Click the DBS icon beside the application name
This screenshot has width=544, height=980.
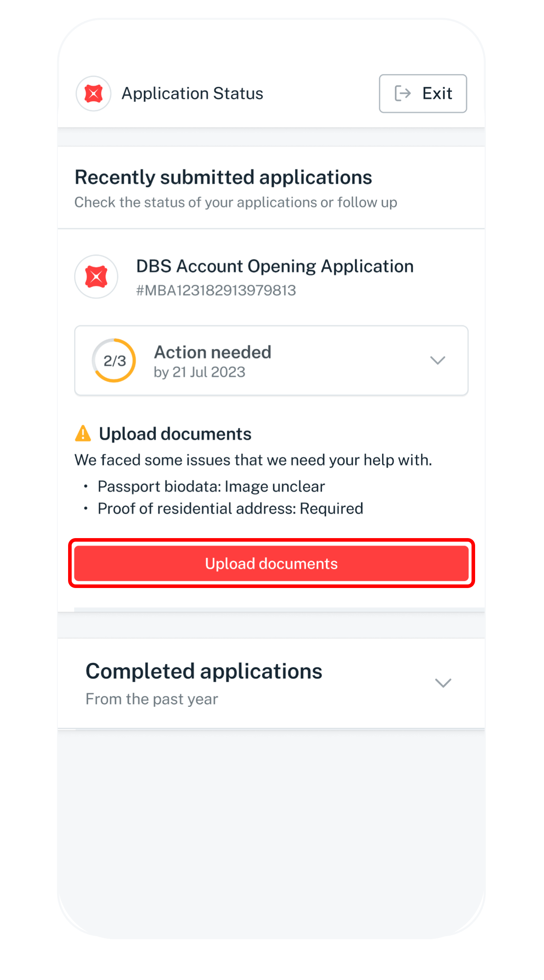point(96,276)
